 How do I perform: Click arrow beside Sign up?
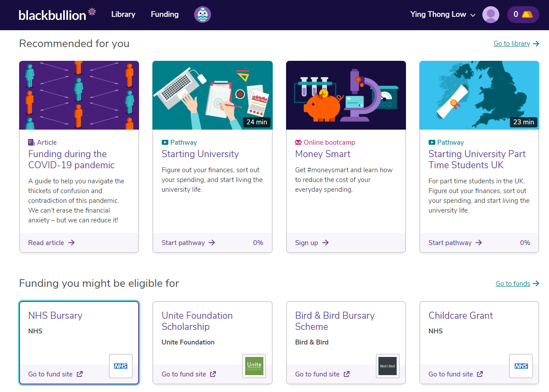tap(326, 243)
